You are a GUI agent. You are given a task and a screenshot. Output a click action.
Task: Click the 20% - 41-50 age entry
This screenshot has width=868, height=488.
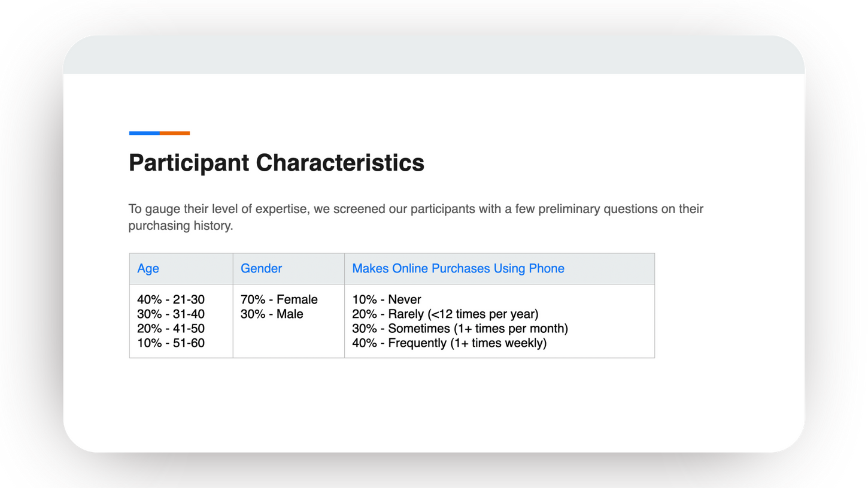[171, 328]
